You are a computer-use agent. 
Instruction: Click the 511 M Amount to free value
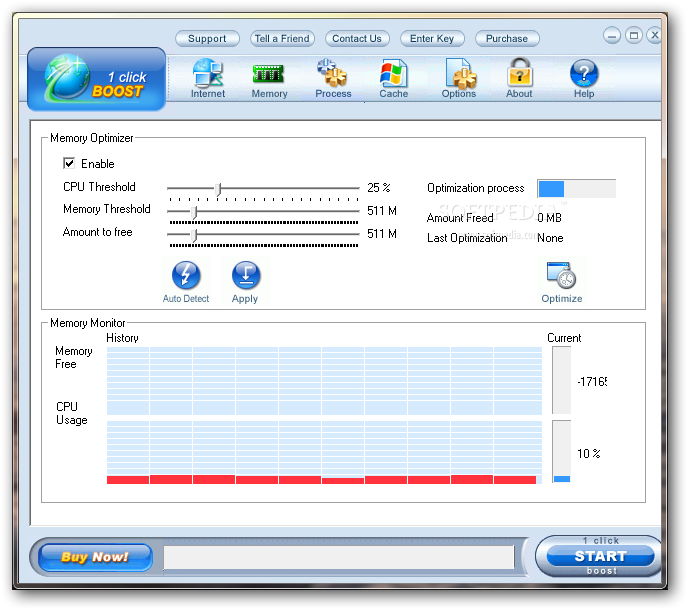tap(382, 233)
